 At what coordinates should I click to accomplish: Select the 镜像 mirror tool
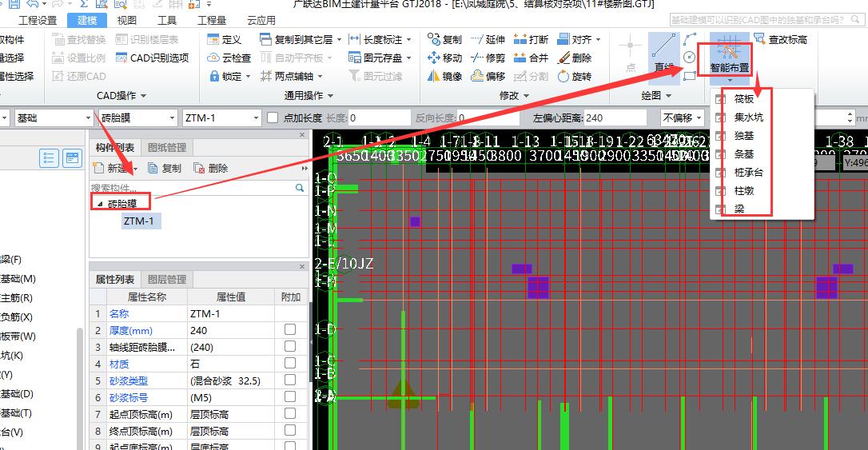pyautogui.click(x=444, y=77)
